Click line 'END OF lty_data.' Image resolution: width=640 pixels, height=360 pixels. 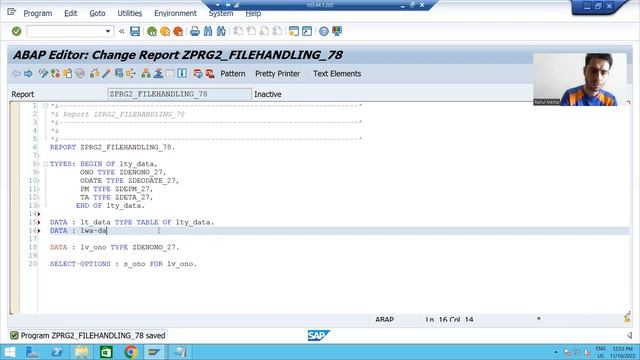[x=110, y=206]
